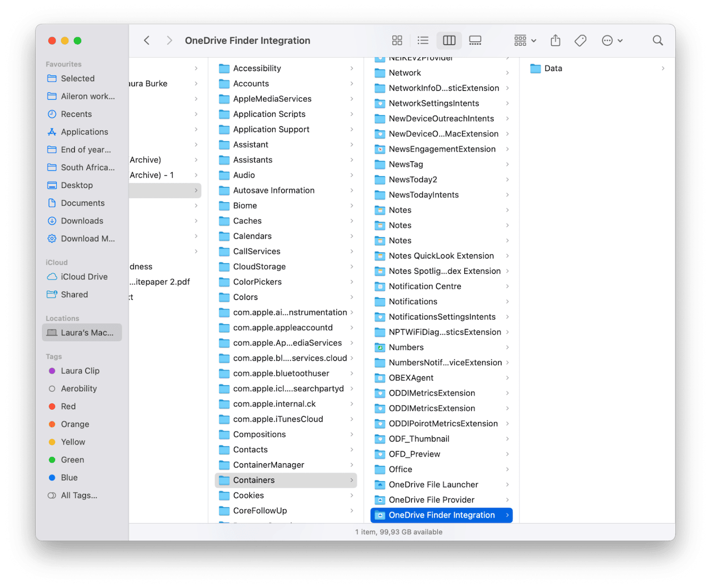Open iCloud Drive from the sidebar

(x=83, y=276)
